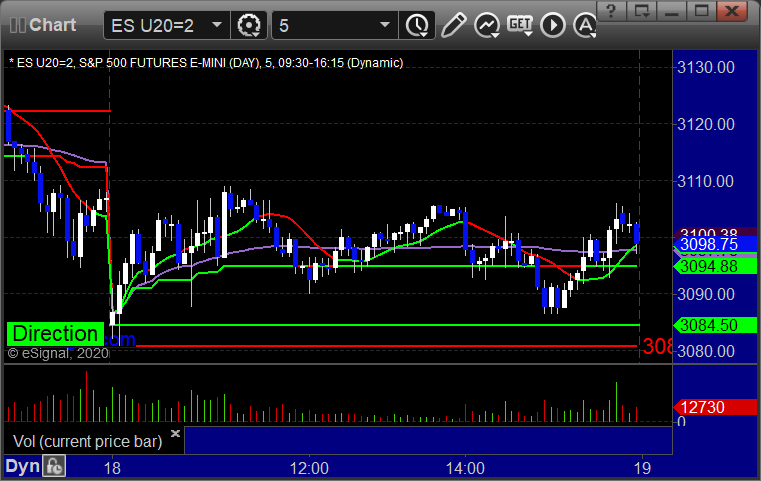Open the time template clock icon
Viewport: 761px width, 481px height.
tap(417, 25)
